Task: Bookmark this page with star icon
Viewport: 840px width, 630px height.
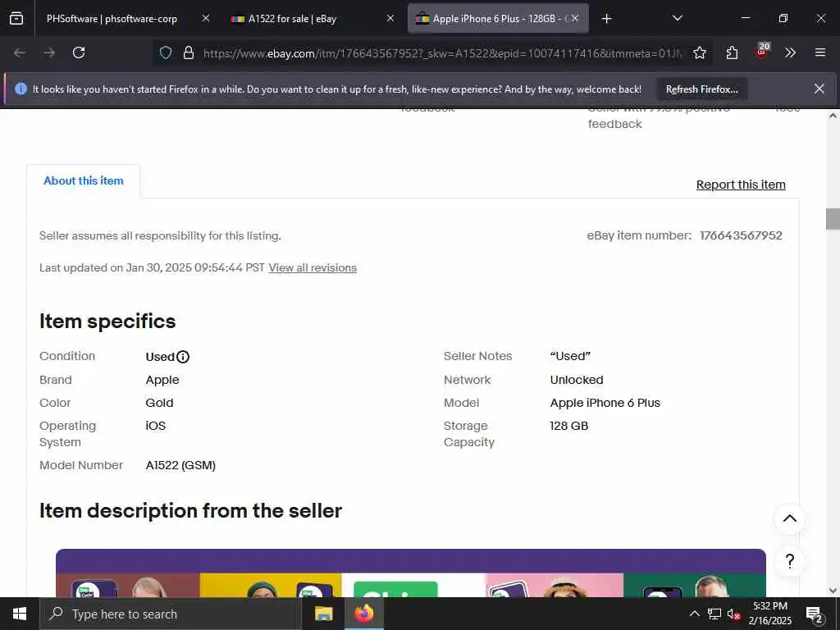Action: (699, 52)
